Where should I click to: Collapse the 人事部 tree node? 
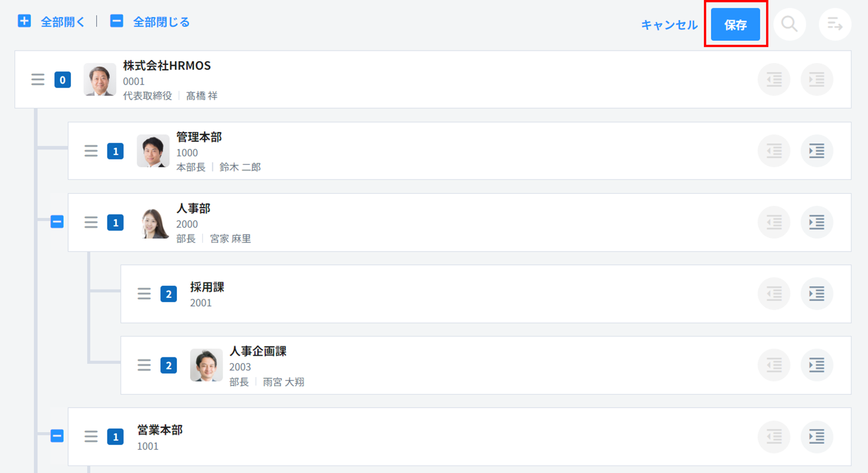click(57, 222)
